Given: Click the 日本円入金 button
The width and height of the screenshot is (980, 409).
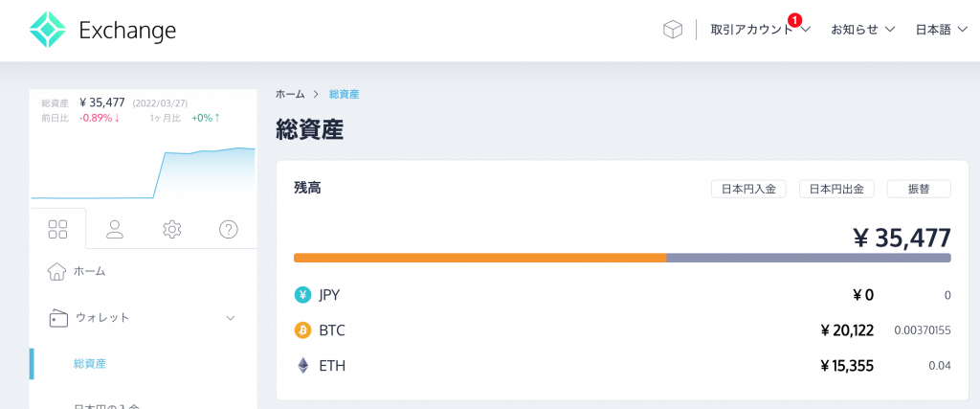Looking at the screenshot, I should [x=750, y=189].
